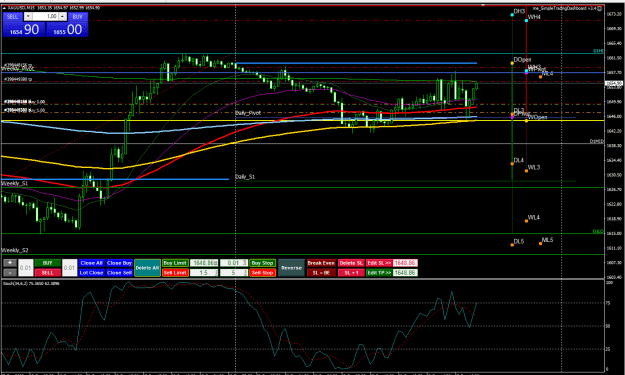
Task: Select the DOpen yellow marker
Action: click(x=512, y=63)
